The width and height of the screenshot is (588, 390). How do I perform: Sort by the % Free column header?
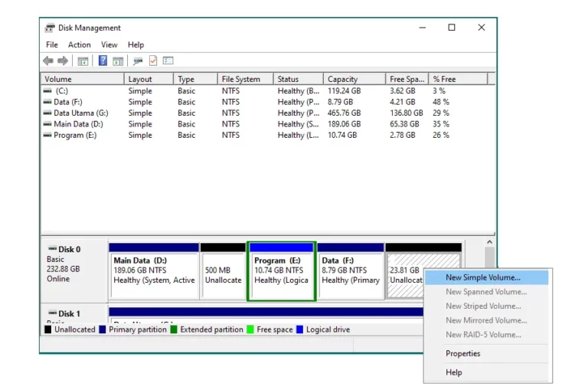tap(458, 79)
